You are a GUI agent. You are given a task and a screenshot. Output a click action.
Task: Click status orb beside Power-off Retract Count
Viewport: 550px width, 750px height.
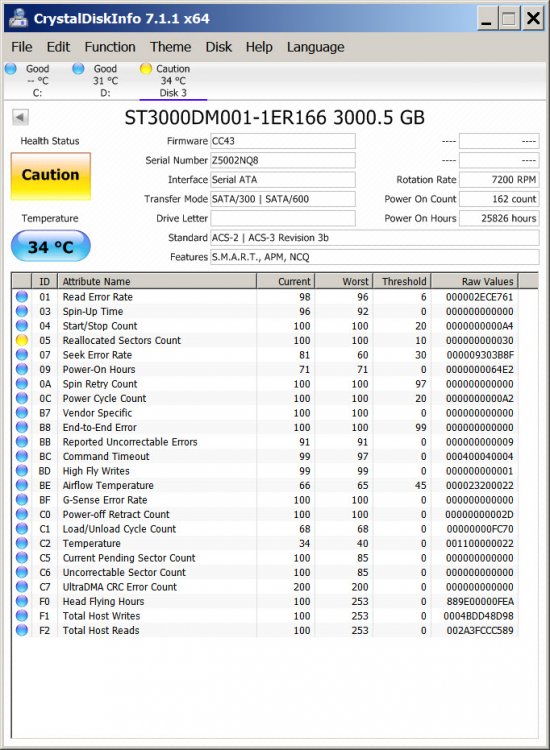point(22,514)
